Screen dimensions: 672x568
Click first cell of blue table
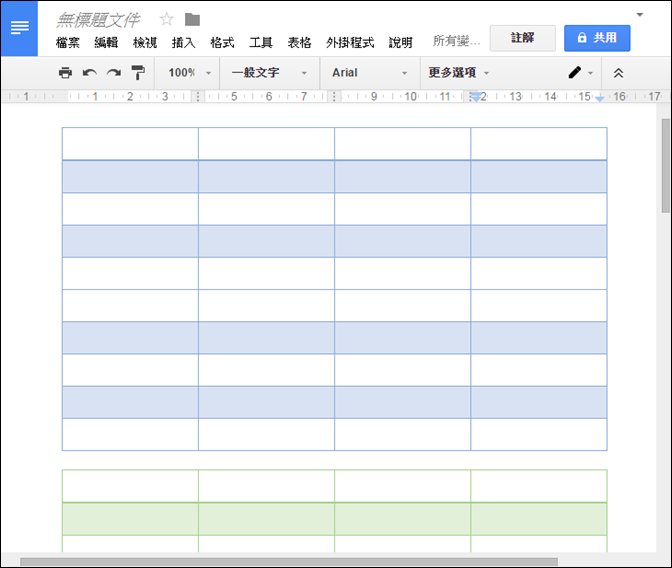click(130, 144)
